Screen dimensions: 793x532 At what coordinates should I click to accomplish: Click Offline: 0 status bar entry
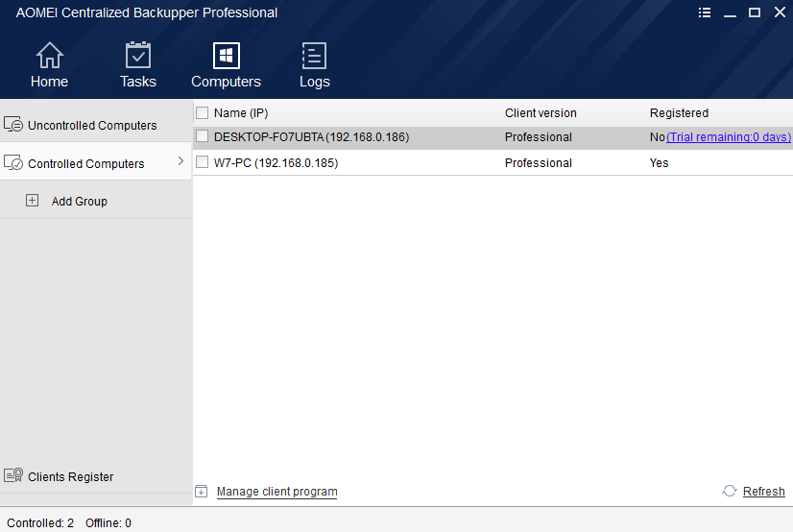point(108,523)
